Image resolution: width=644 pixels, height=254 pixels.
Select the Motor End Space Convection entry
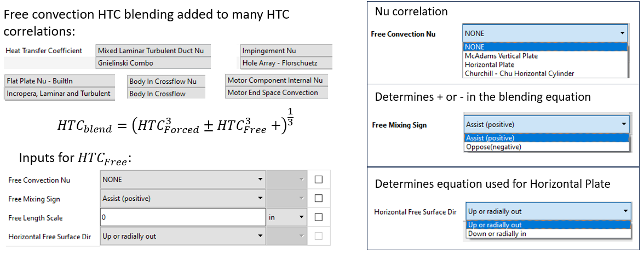pyautogui.click(x=276, y=93)
